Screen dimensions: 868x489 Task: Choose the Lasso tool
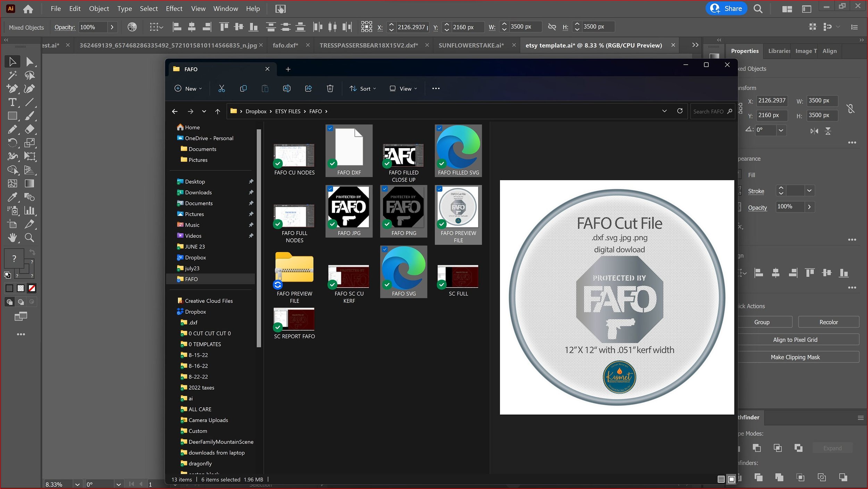(x=30, y=75)
